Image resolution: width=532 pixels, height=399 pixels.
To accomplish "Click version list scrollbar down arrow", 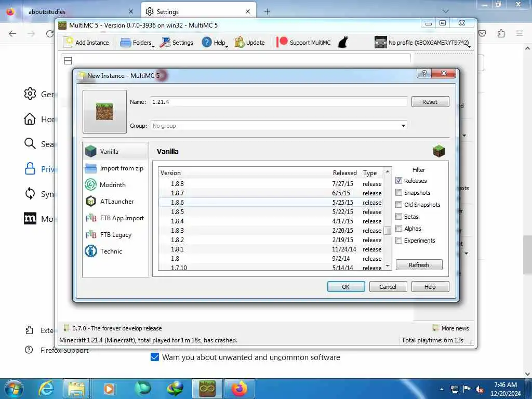I will coord(388,265).
